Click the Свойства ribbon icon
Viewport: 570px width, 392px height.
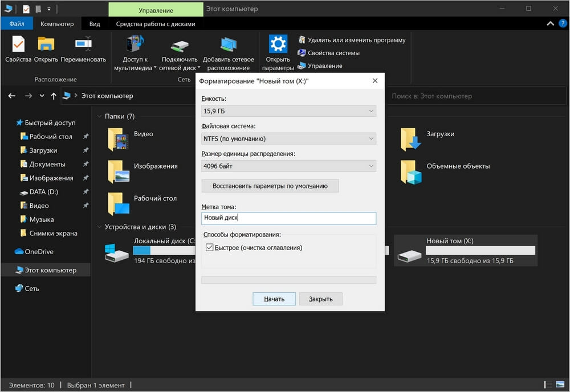tap(18, 44)
